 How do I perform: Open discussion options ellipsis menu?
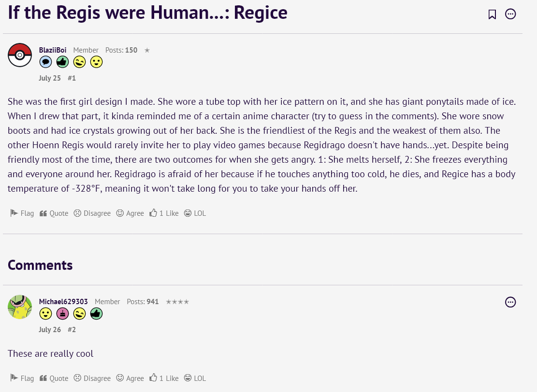[x=510, y=14]
